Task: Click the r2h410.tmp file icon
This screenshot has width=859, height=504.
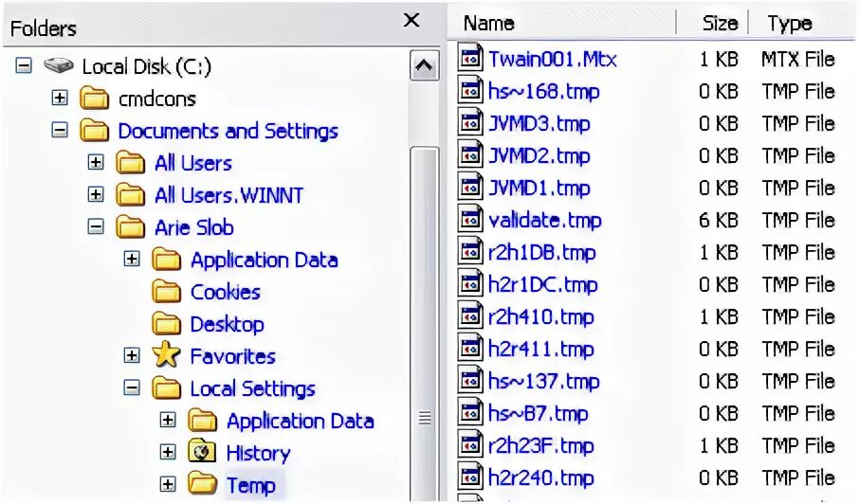Action: [x=470, y=315]
